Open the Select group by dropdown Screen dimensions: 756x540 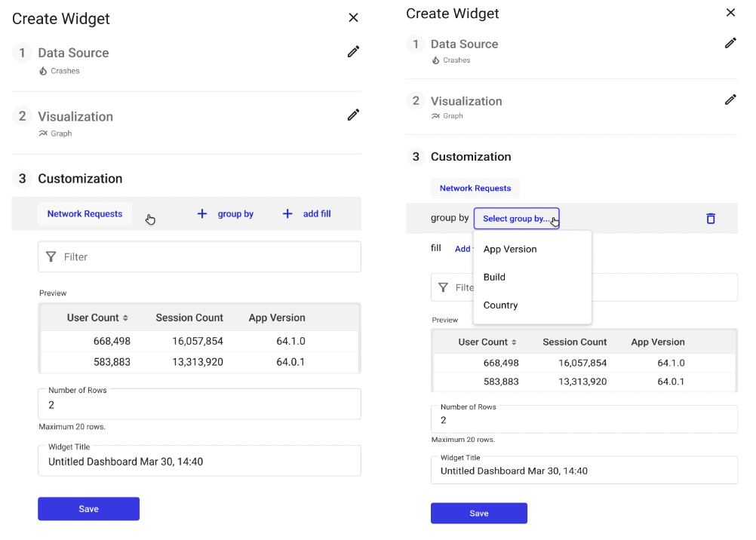tap(516, 219)
